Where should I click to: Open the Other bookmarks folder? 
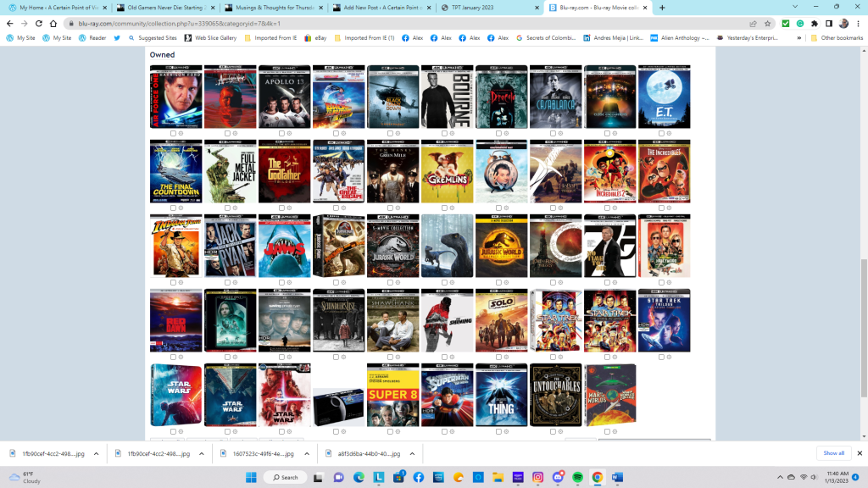839,38
